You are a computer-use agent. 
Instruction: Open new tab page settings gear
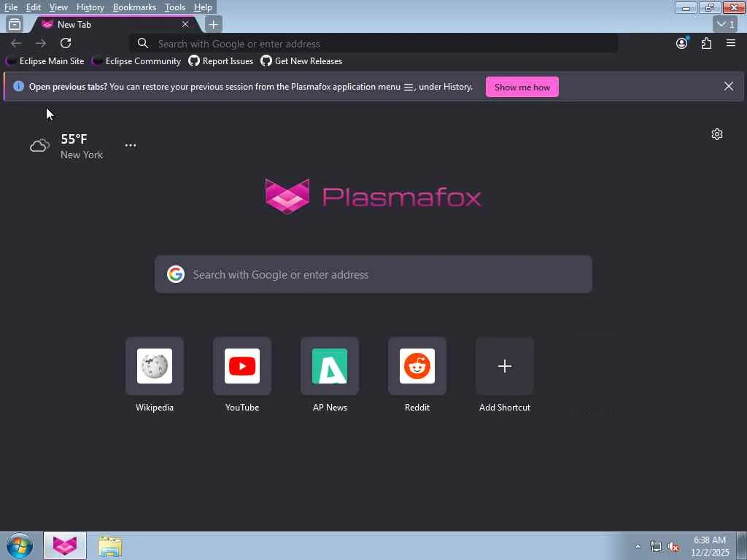(x=717, y=134)
